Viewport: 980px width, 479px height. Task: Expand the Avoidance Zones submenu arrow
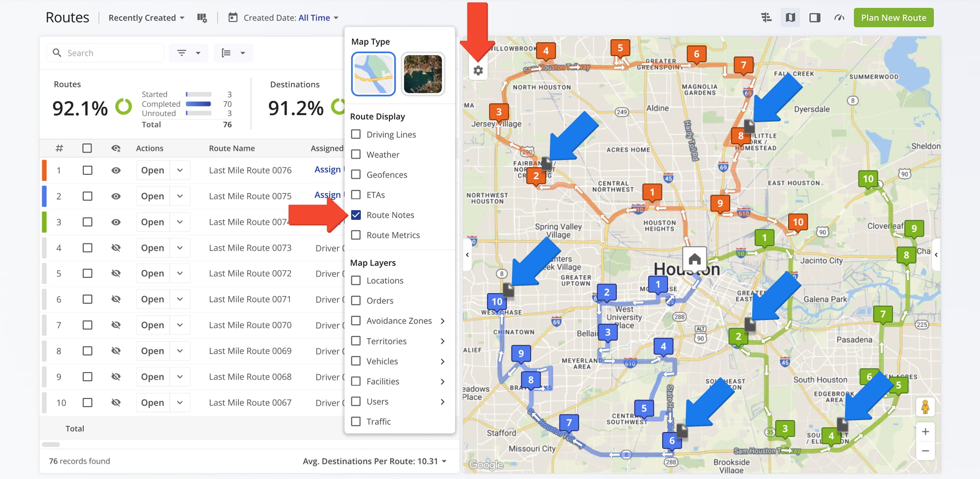coord(443,321)
